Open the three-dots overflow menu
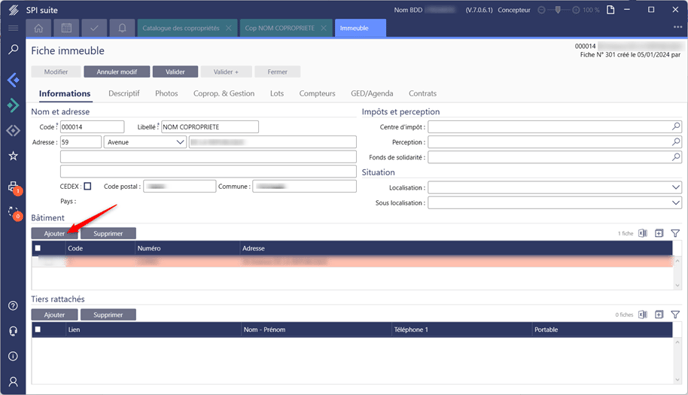The image size is (688, 395). coord(678,27)
